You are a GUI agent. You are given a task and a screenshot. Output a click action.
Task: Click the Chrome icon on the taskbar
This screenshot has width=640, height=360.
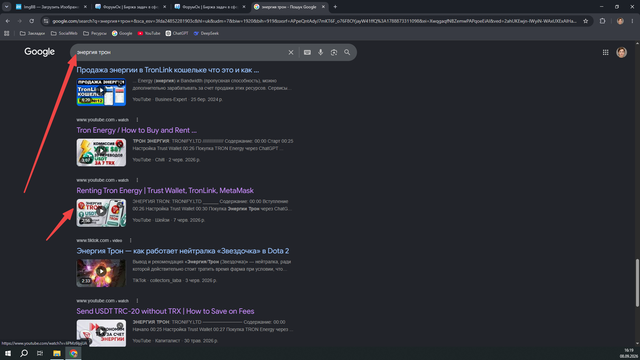(73, 353)
